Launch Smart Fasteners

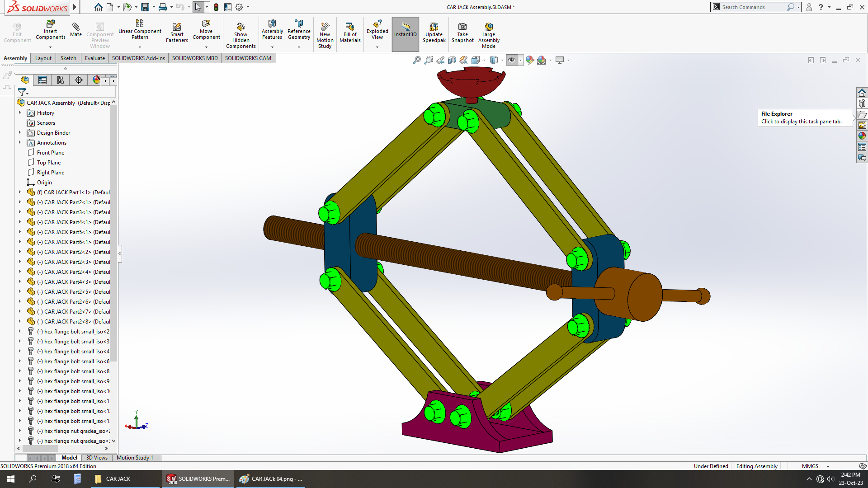pyautogui.click(x=177, y=32)
